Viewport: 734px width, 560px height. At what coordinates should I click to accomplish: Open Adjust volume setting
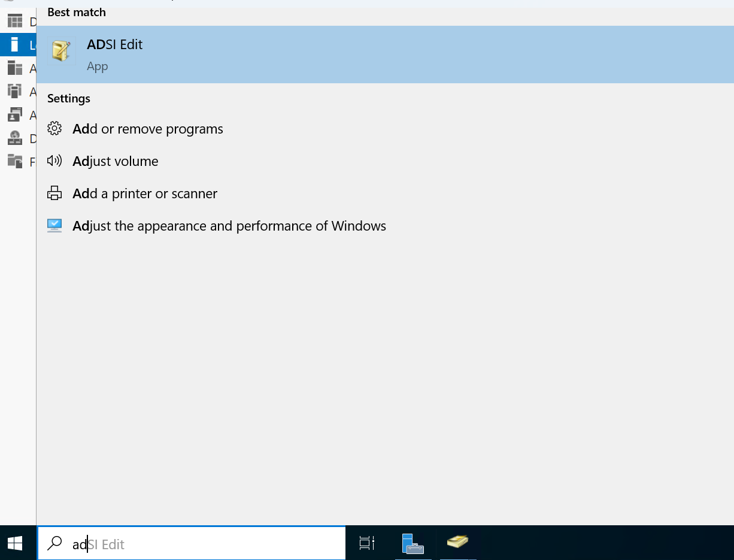tap(385, 161)
